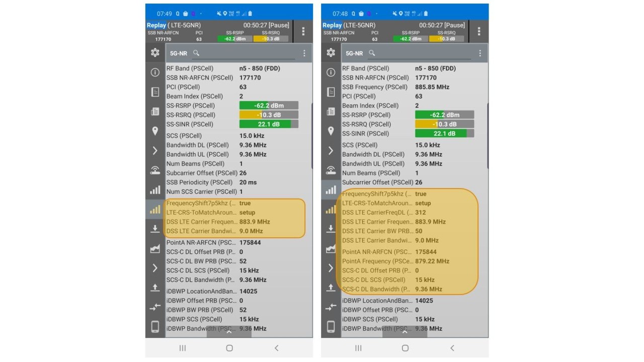Click search field in right phone 5G-NR bar
The width and height of the screenshot is (644, 362).
420,53
